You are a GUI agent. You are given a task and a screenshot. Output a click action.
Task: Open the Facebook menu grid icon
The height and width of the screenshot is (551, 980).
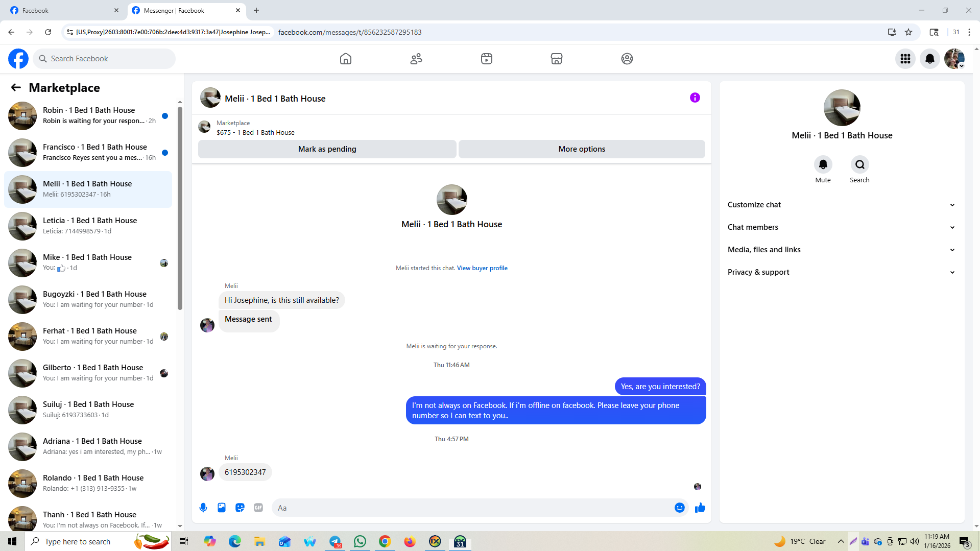point(905,59)
